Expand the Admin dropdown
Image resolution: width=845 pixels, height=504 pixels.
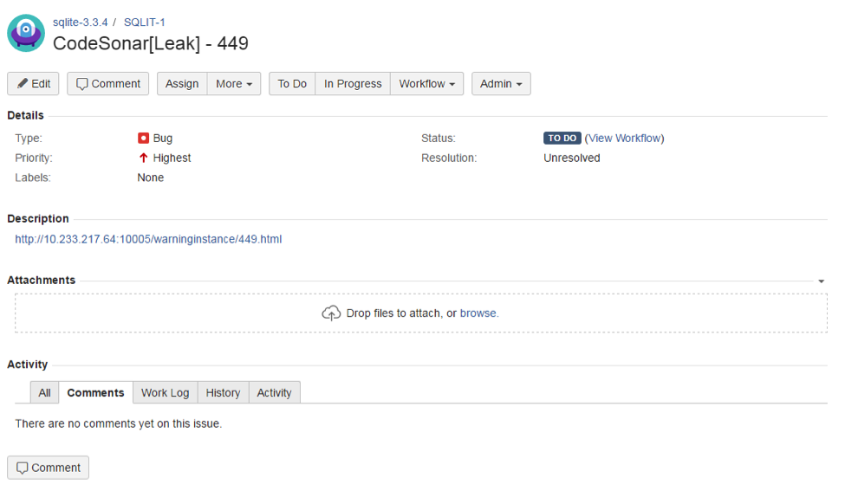point(501,84)
